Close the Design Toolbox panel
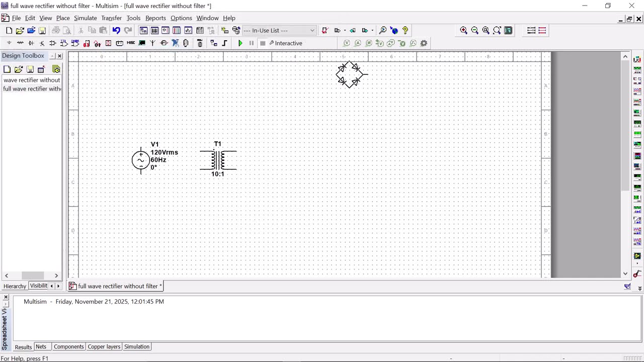The image size is (644, 362). (59, 56)
